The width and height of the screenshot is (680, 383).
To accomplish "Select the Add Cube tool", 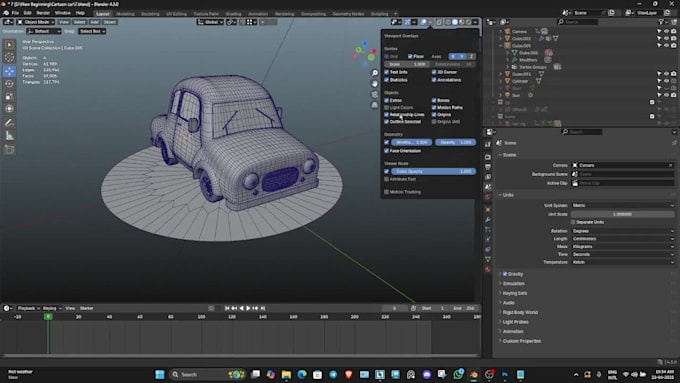I will point(10,150).
